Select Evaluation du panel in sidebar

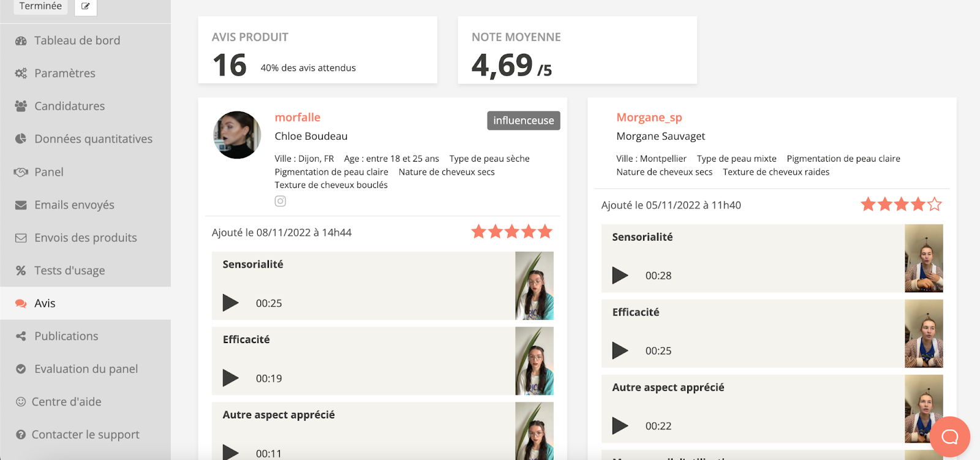tap(86, 369)
